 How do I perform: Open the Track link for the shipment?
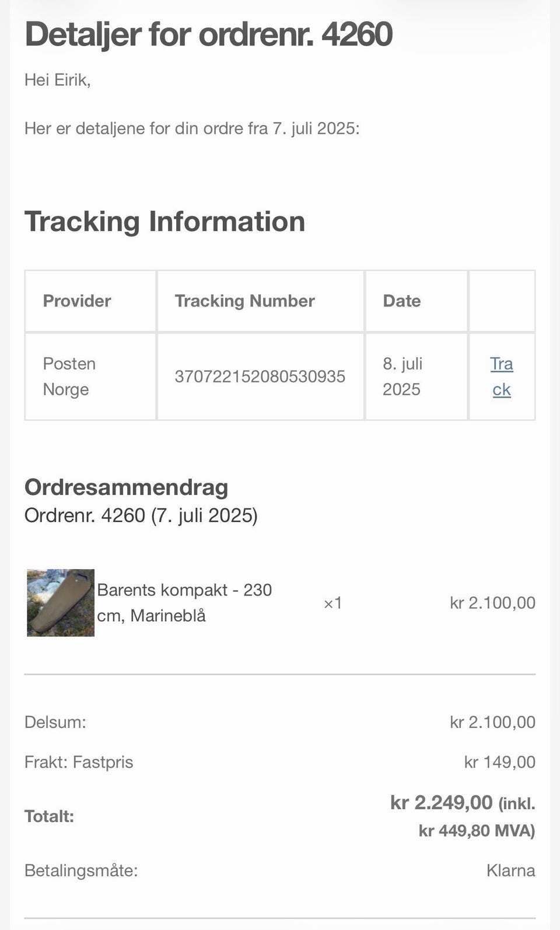[502, 377]
